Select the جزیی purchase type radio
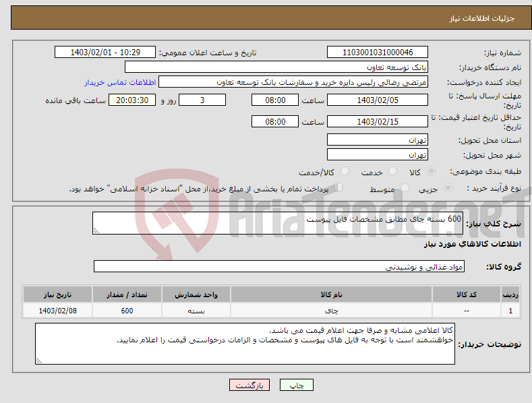532x403 pixels. (448, 188)
